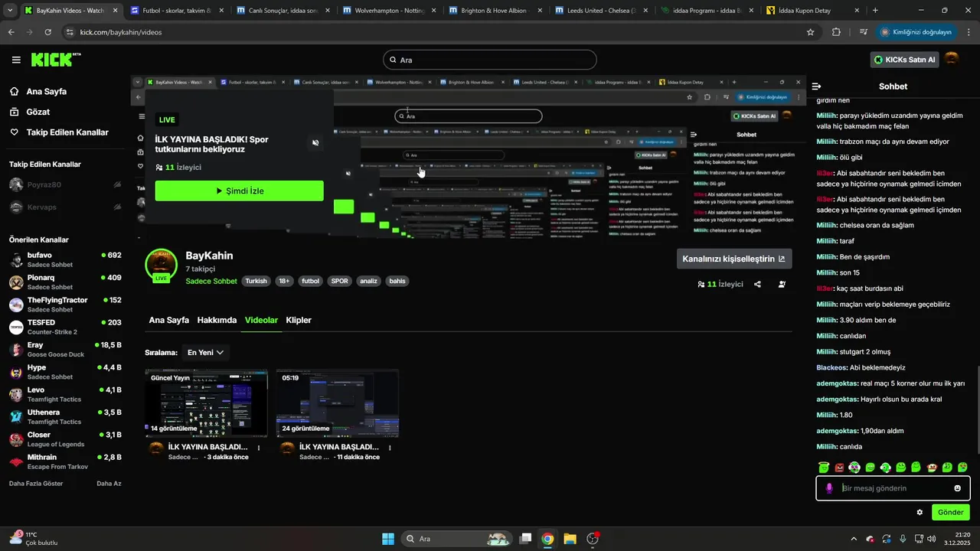
Task: Click the purple microphone in chat box
Action: click(829, 488)
